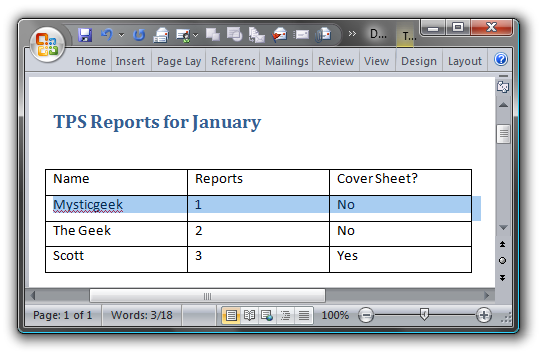This screenshot has height=360, width=540.
Task: Click the reports cell containing 3
Action: pos(258,259)
